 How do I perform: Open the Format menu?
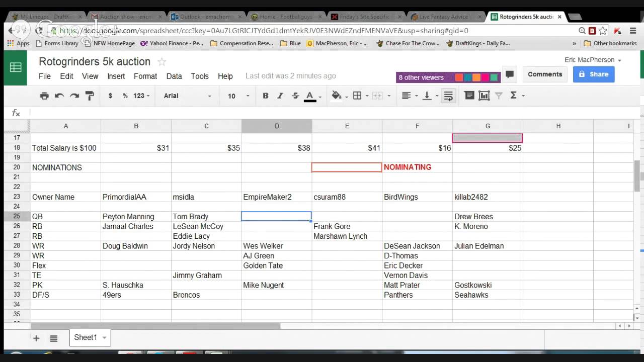(145, 76)
